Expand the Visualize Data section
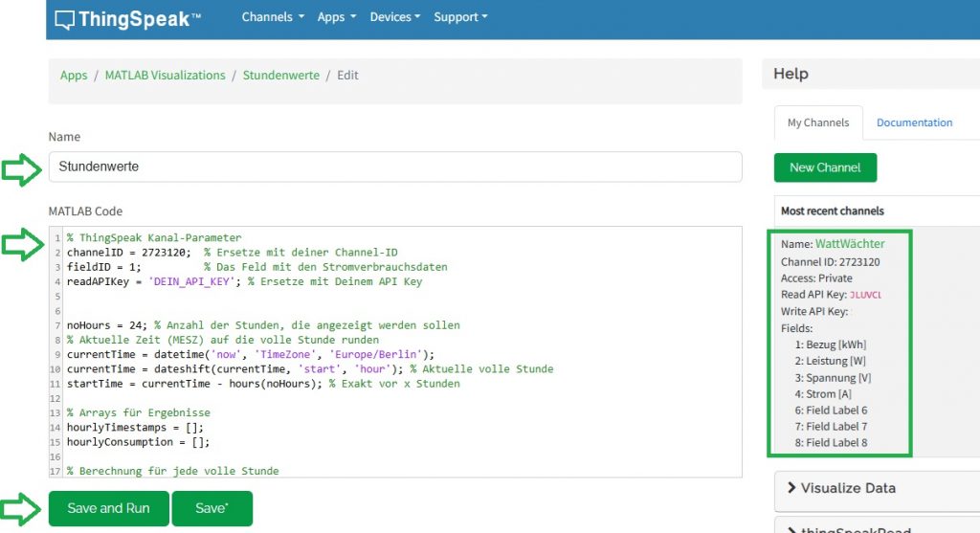The image size is (980, 533). 848,488
